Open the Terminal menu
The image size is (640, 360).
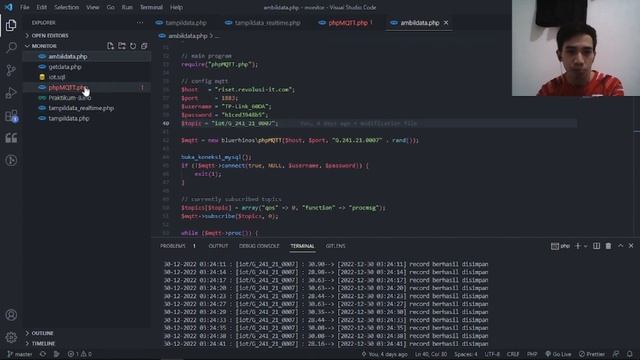tap(151, 7)
